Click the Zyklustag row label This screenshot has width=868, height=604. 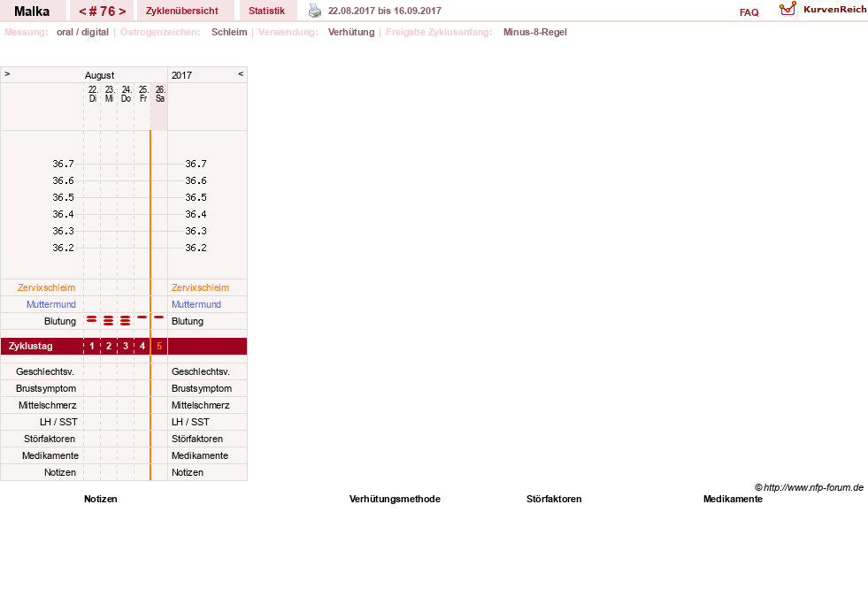coord(30,347)
